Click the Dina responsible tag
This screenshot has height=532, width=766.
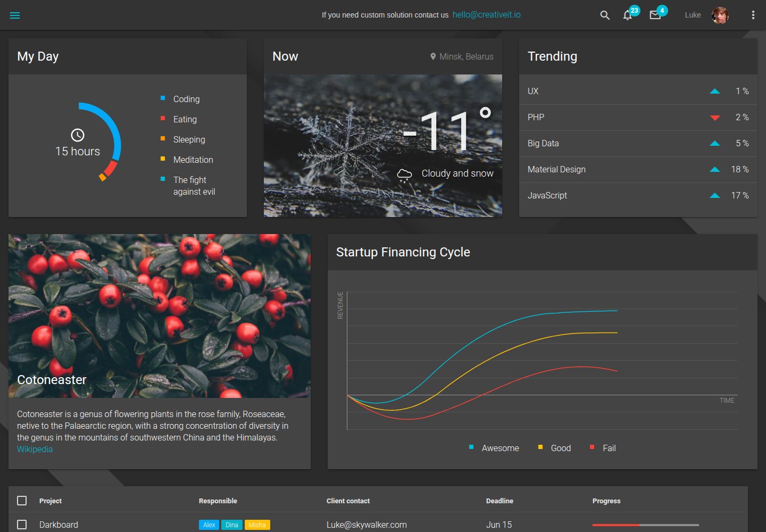pyautogui.click(x=232, y=525)
